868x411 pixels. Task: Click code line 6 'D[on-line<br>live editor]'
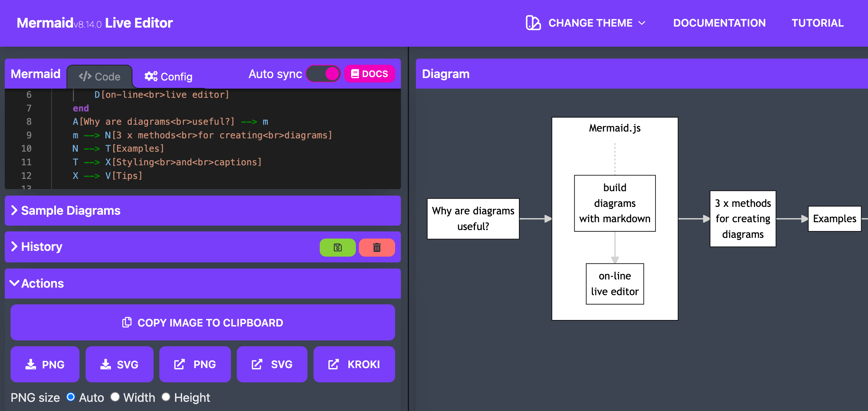point(162,95)
